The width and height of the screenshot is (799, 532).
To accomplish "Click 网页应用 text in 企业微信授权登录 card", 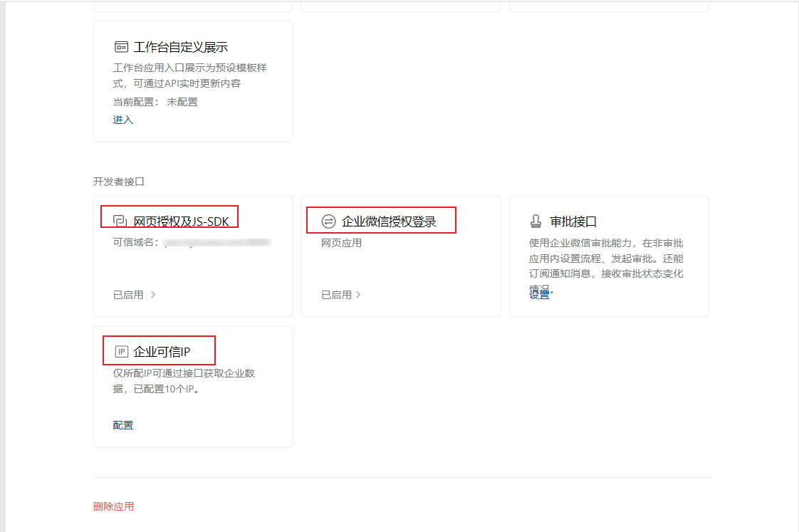I will [341, 243].
